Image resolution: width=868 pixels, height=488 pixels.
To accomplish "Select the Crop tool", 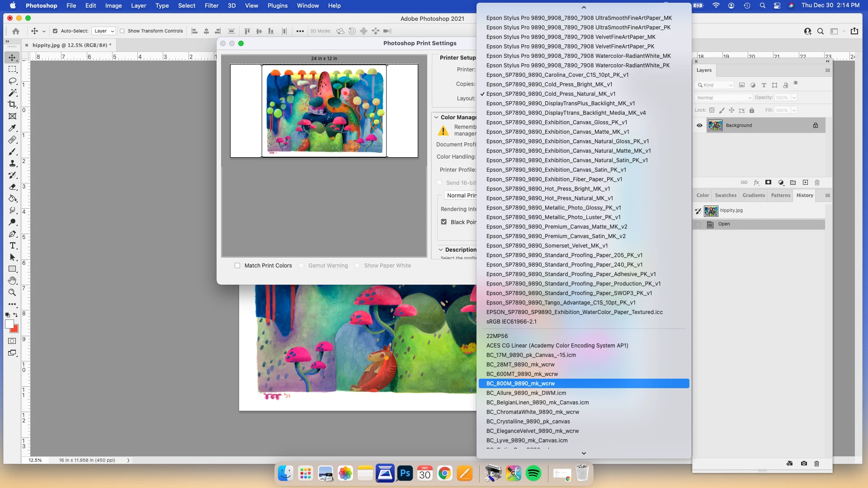I will [x=12, y=104].
